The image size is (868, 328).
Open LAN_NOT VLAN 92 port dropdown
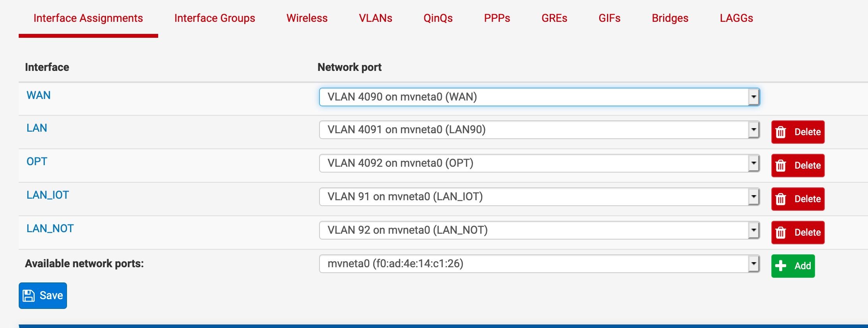coord(539,230)
